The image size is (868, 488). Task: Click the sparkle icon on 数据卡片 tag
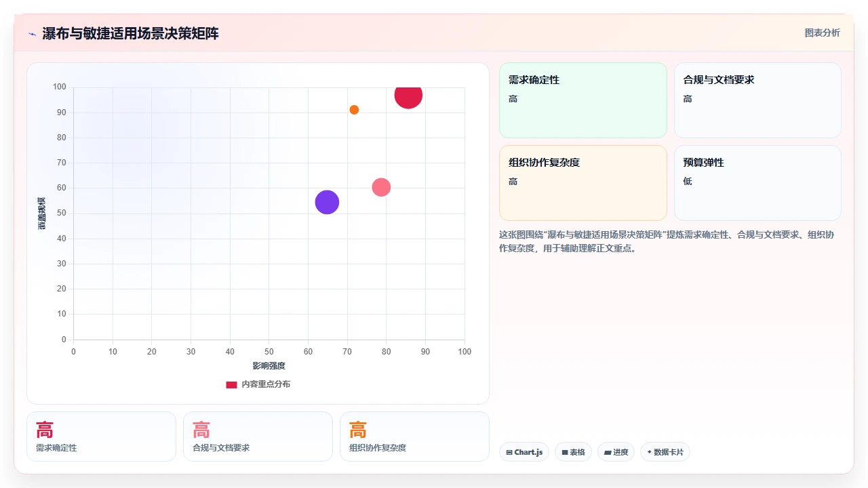click(649, 452)
